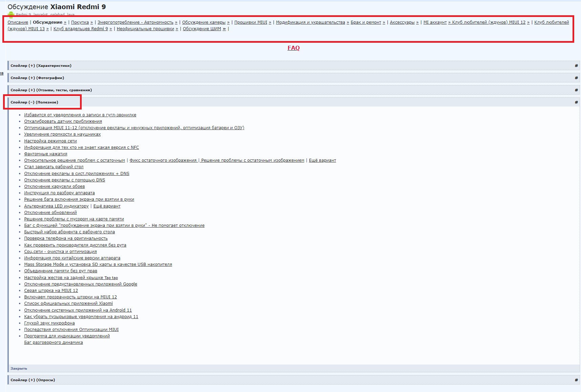Click the # anchor on the Полезное spoiler
This screenshot has height=392, width=581.
tap(576, 102)
